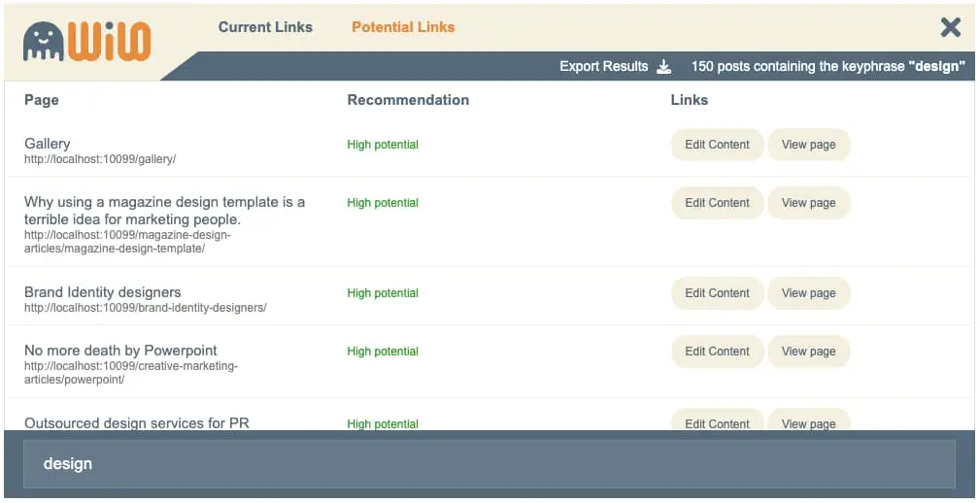Select the Potential Links tab

tap(403, 27)
